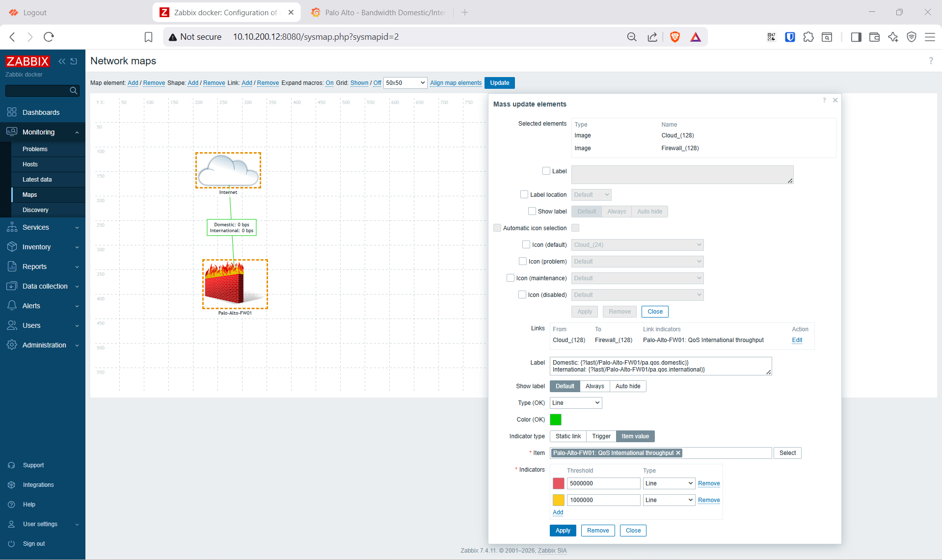
Task: Open the yellow color swatch for threshold 1000000
Action: [x=559, y=500]
